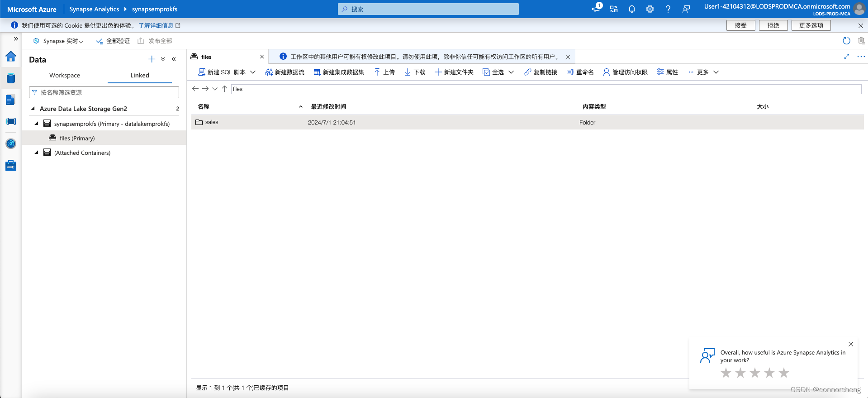This screenshot has height=398, width=868.
Task: Click the Download button
Action: point(415,72)
